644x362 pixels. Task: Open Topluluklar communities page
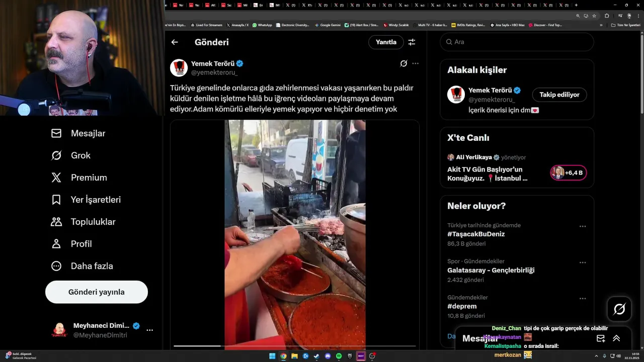[84, 222]
